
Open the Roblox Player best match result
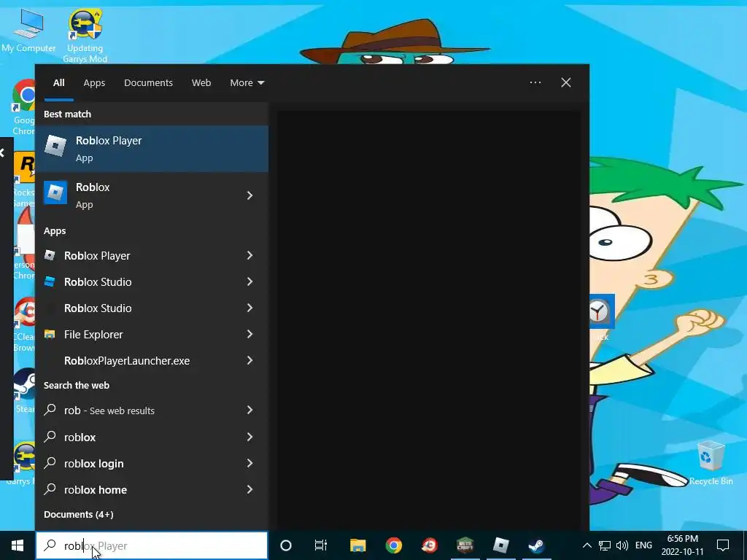[152, 149]
